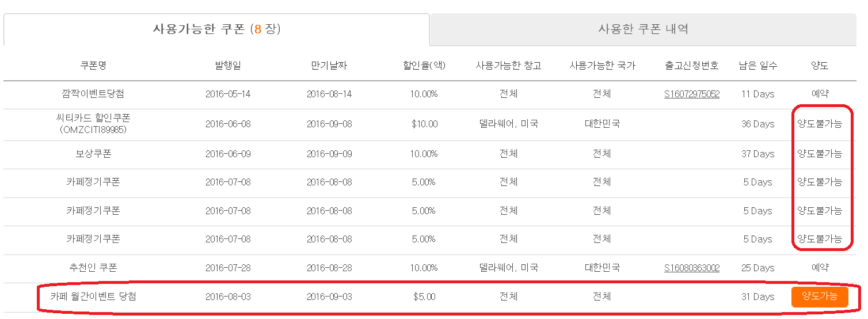Select the 보상쿠폰 coupon name
Viewport: 868px width, 319px height.
point(93,154)
